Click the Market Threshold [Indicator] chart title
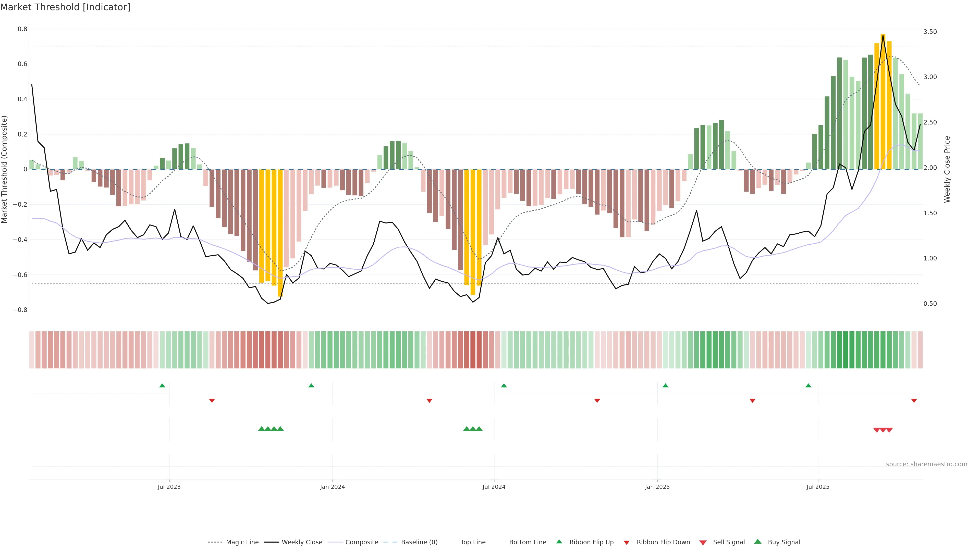Viewport: 980px width, 551px height. (x=65, y=7)
